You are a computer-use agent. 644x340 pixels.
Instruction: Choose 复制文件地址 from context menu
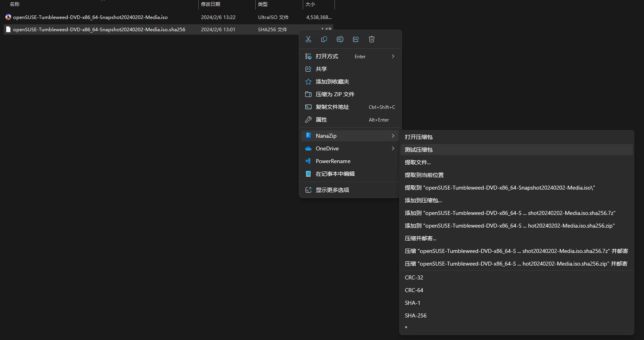[x=332, y=107]
